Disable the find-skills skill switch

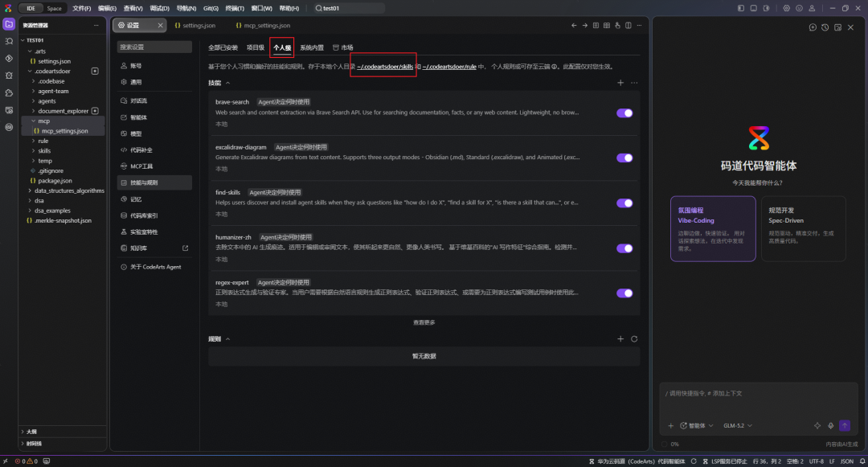point(624,203)
